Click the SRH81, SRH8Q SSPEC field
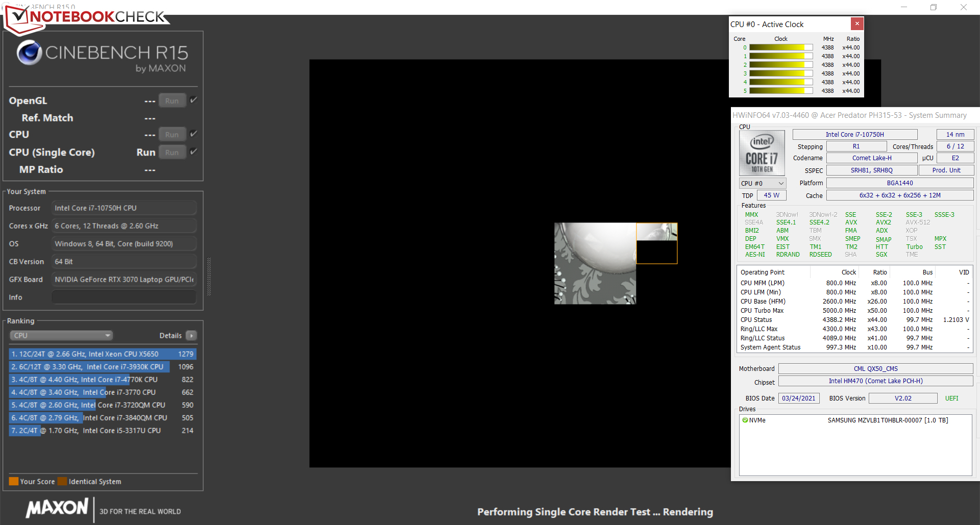Screen dimensions: 980x525 pyautogui.click(x=872, y=170)
